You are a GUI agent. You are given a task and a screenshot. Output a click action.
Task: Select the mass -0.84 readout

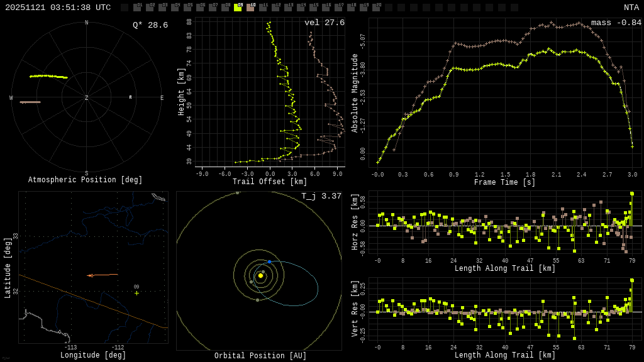point(616,23)
